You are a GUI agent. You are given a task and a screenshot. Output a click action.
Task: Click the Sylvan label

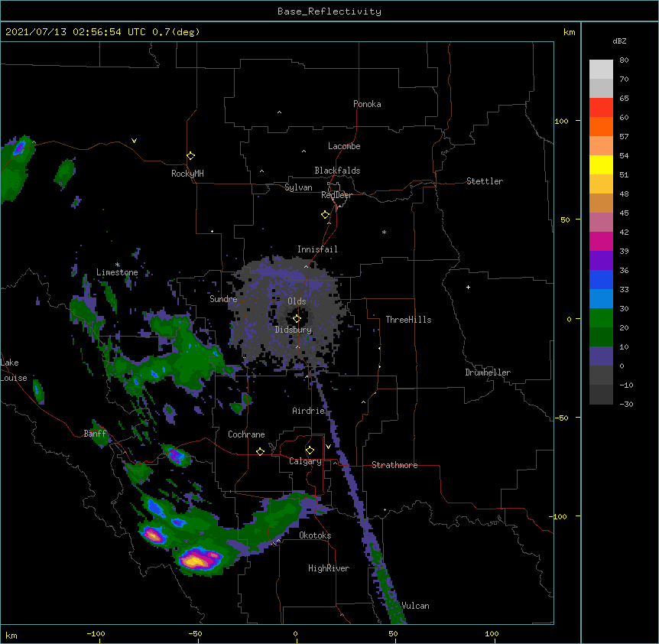coord(298,187)
